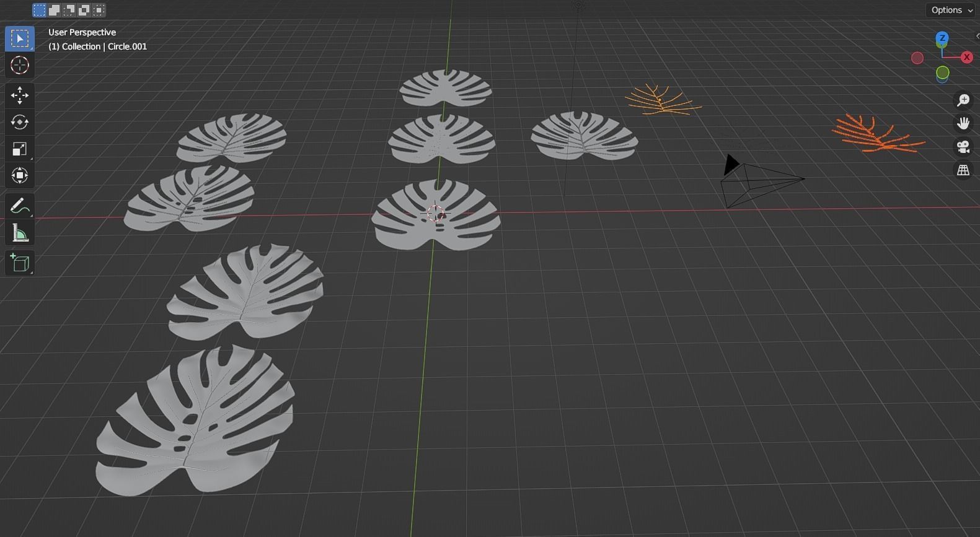Activate the 3D Cursor tool
Screen dimensions: 980x537
coord(19,65)
